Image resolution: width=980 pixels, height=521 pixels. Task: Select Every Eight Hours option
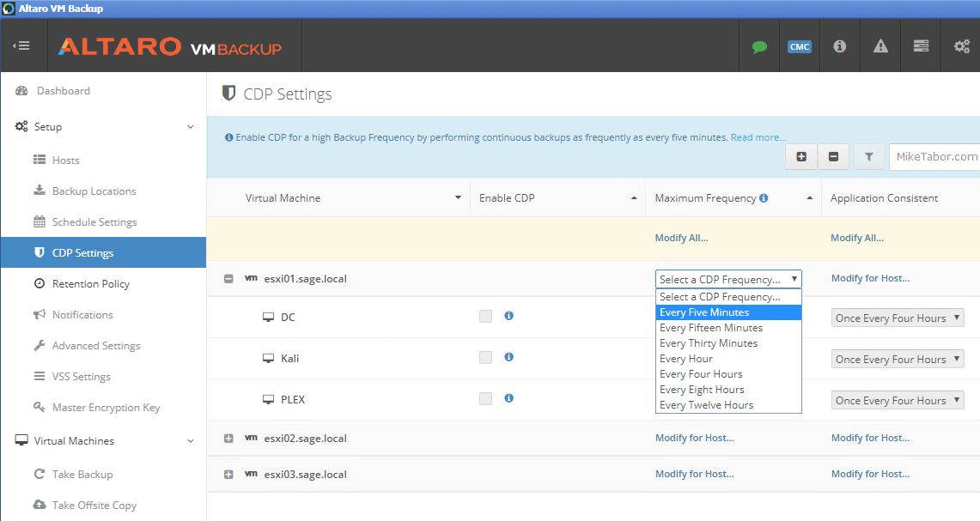[x=728, y=390]
